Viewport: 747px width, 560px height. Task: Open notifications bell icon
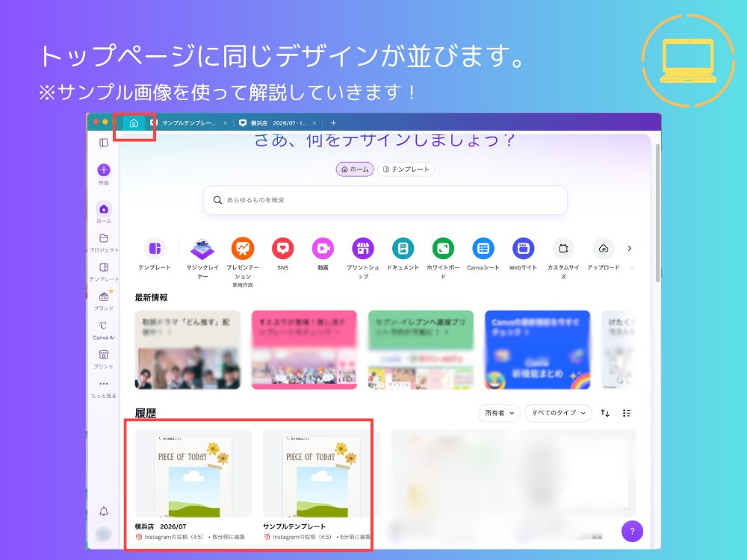[x=103, y=511]
